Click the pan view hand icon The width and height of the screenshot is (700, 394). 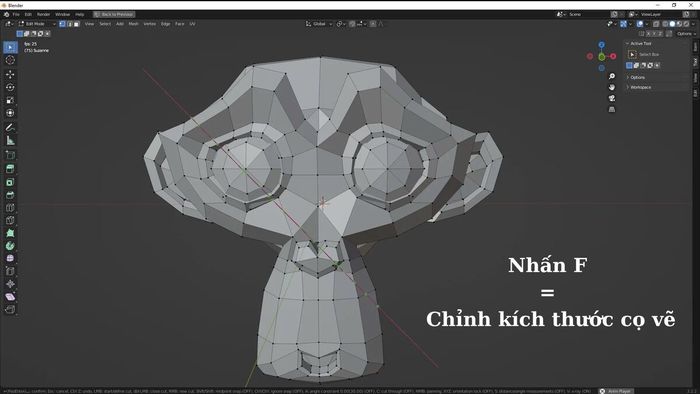(x=612, y=87)
